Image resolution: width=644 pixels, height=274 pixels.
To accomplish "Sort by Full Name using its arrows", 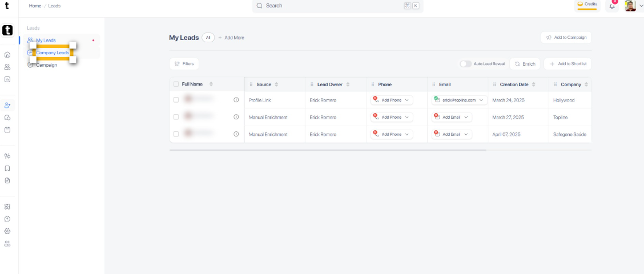I will tap(211, 84).
